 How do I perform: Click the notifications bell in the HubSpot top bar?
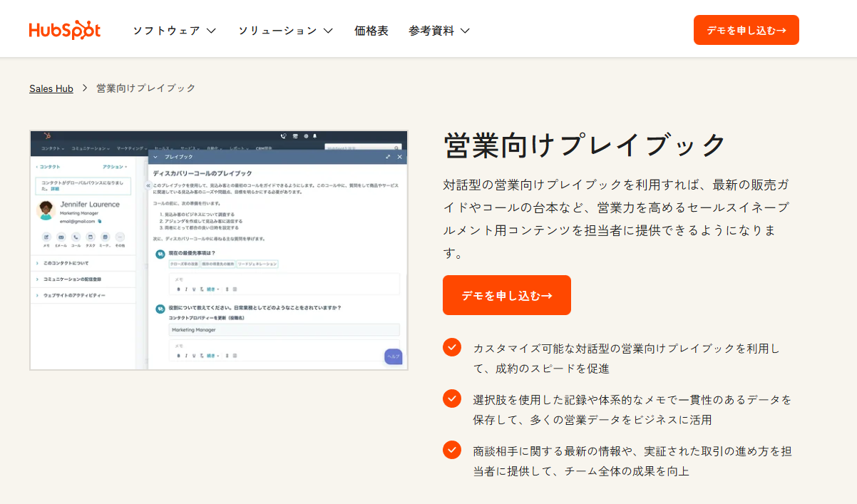(x=314, y=135)
